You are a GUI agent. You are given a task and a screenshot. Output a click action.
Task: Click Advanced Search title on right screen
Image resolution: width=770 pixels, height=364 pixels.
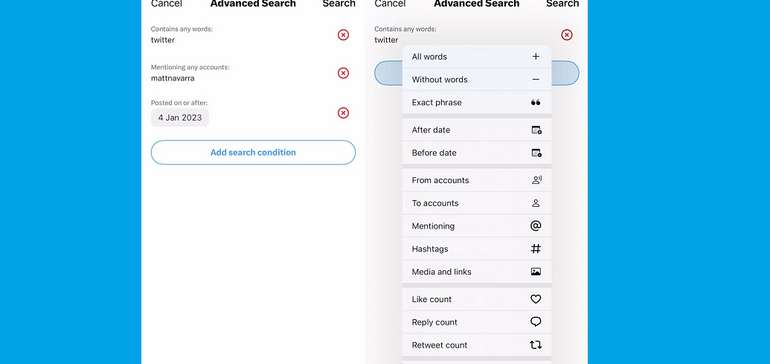pyautogui.click(x=476, y=4)
